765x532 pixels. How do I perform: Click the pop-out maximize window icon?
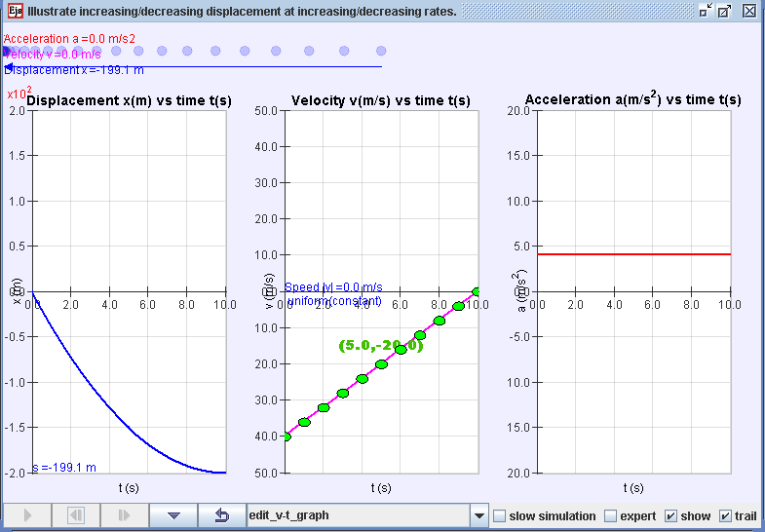(x=724, y=11)
